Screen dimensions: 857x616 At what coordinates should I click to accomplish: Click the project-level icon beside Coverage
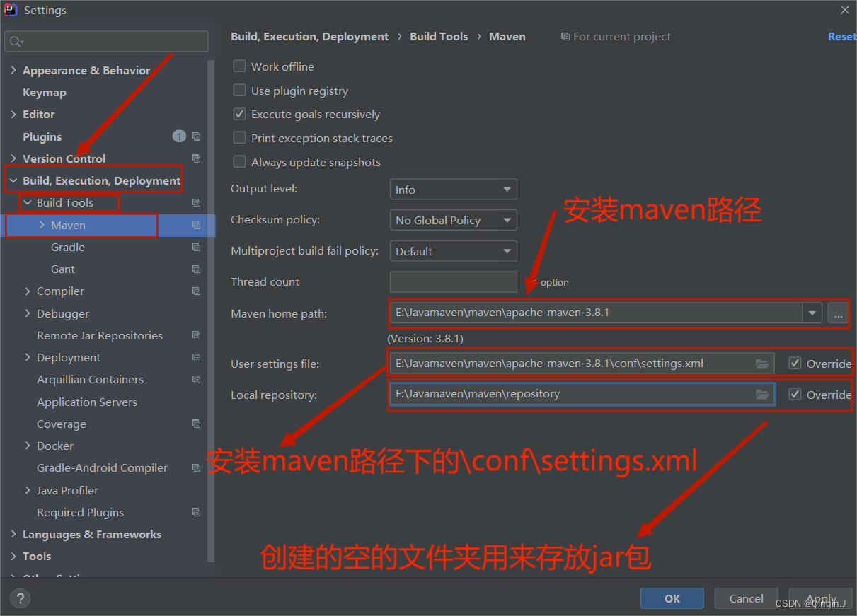196,424
